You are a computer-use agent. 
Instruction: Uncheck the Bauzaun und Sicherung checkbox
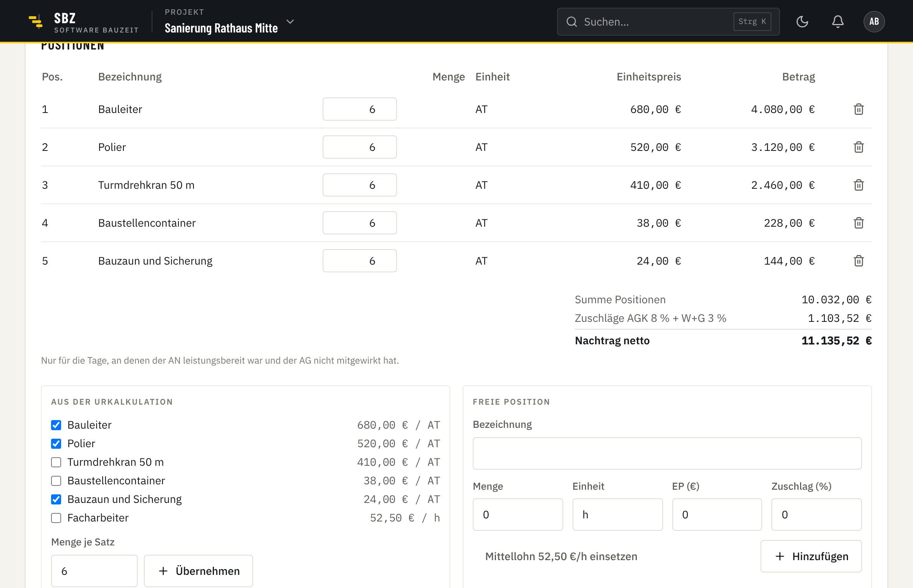(x=56, y=499)
